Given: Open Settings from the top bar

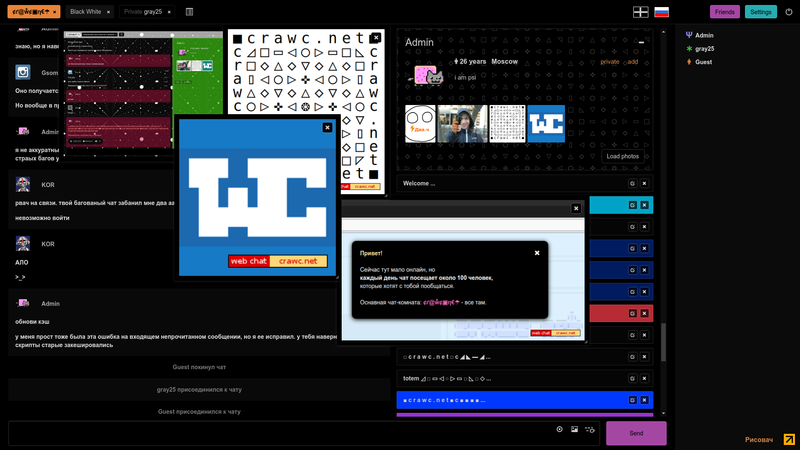Looking at the screenshot, I should pyautogui.click(x=761, y=12).
